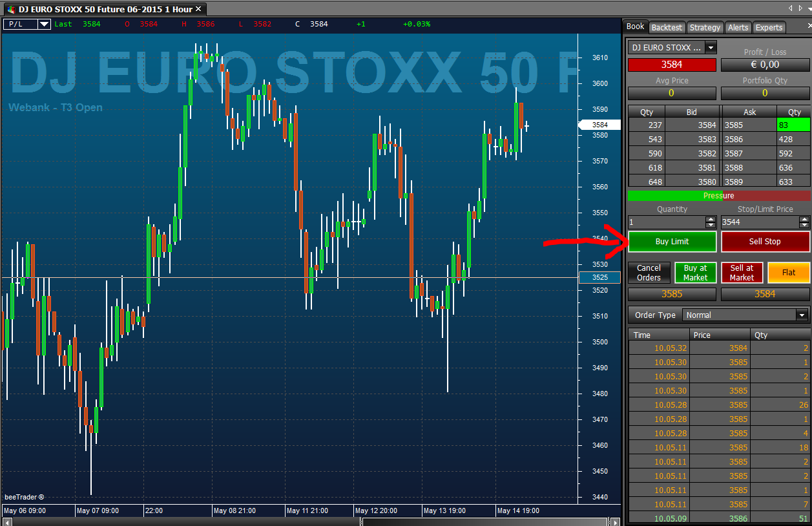Image resolution: width=812 pixels, height=526 pixels.
Task: Open the tab list dropdown arrow at top right
Action: coord(808,8)
